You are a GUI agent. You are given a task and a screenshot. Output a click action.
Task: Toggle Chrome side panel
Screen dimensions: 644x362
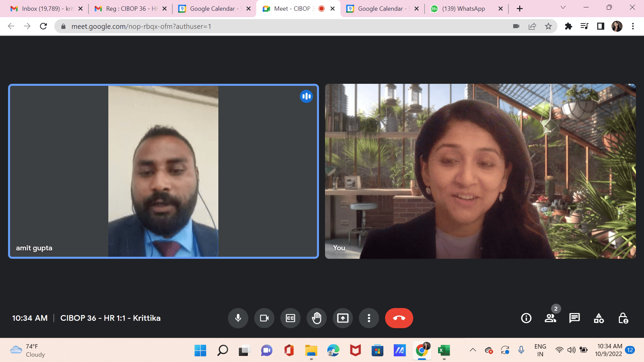pos(601,26)
